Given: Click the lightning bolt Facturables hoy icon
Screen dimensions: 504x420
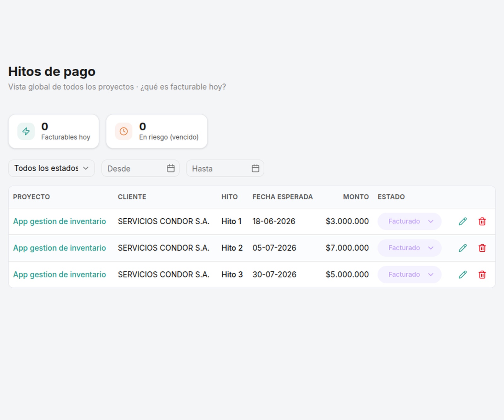Looking at the screenshot, I should click(26, 131).
